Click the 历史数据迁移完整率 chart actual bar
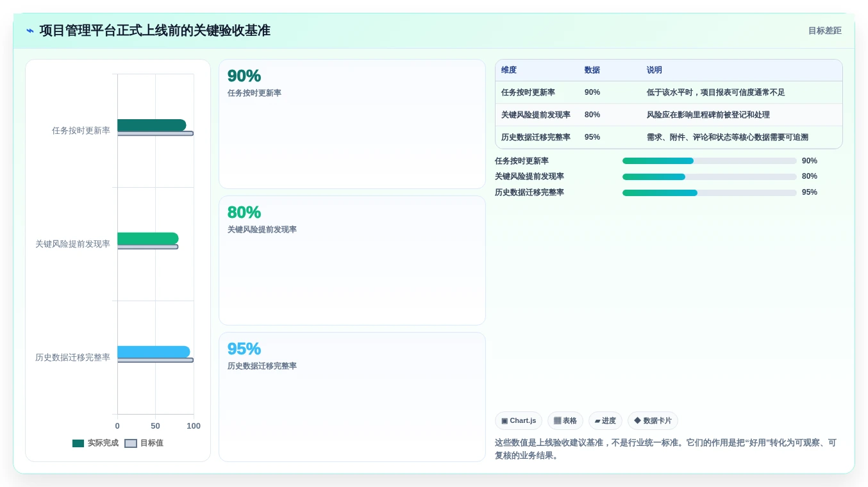868x487 pixels. (154, 352)
